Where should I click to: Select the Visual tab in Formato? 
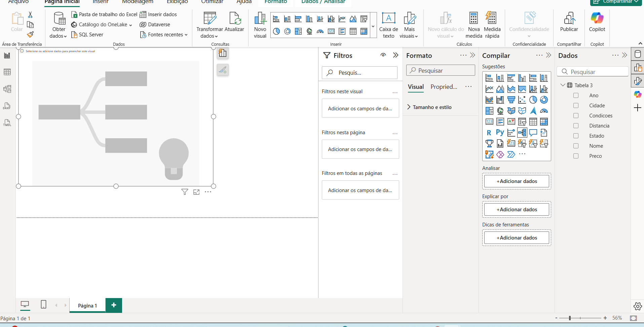pyautogui.click(x=416, y=87)
